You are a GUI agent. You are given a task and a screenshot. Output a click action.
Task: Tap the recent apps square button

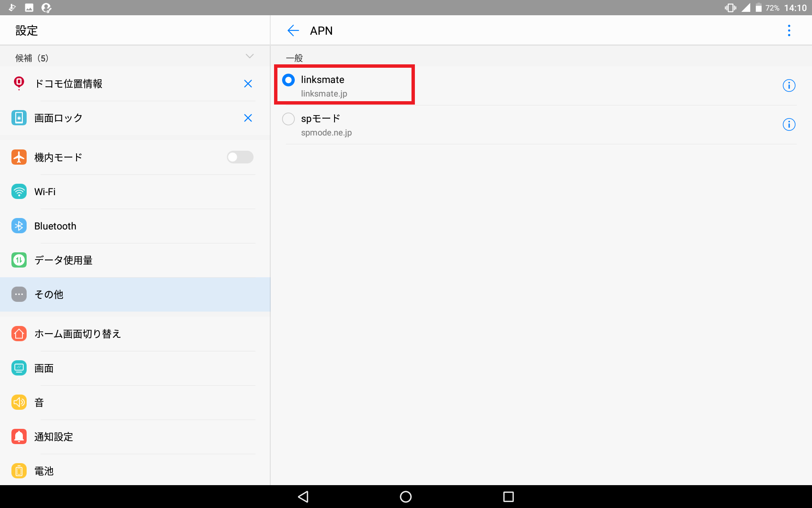[508, 497]
